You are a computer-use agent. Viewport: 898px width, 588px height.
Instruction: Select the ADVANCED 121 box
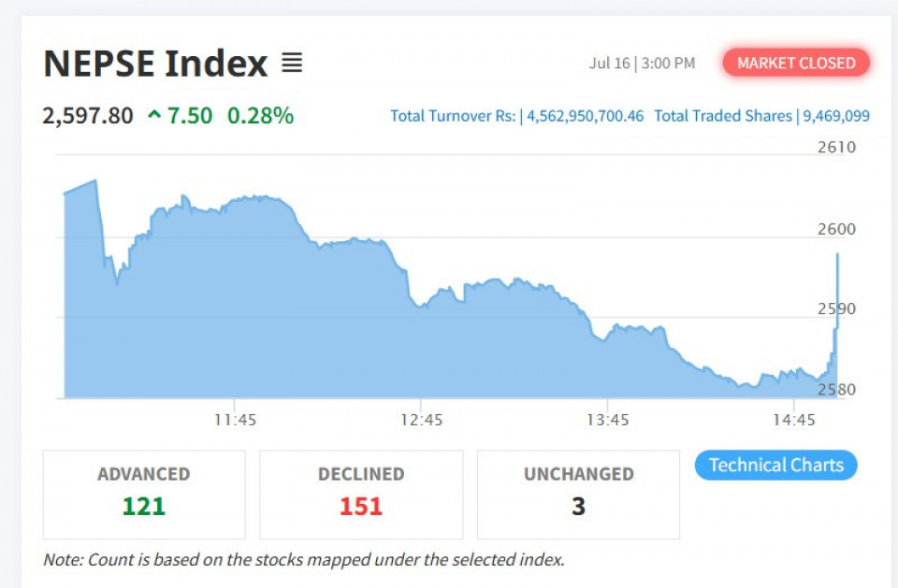[x=144, y=495]
